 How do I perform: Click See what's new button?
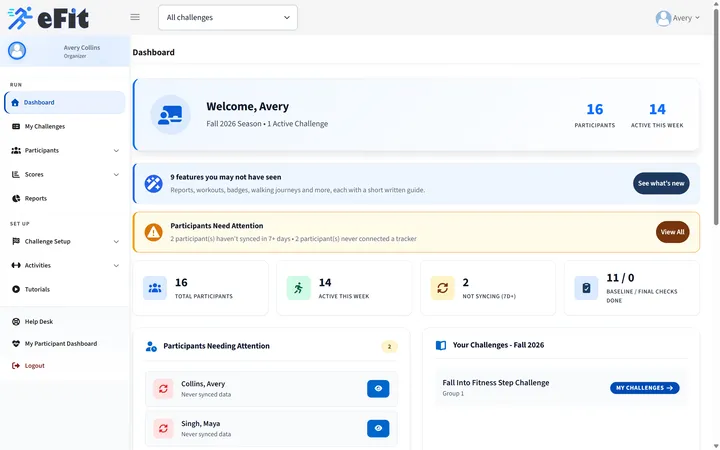click(x=661, y=183)
